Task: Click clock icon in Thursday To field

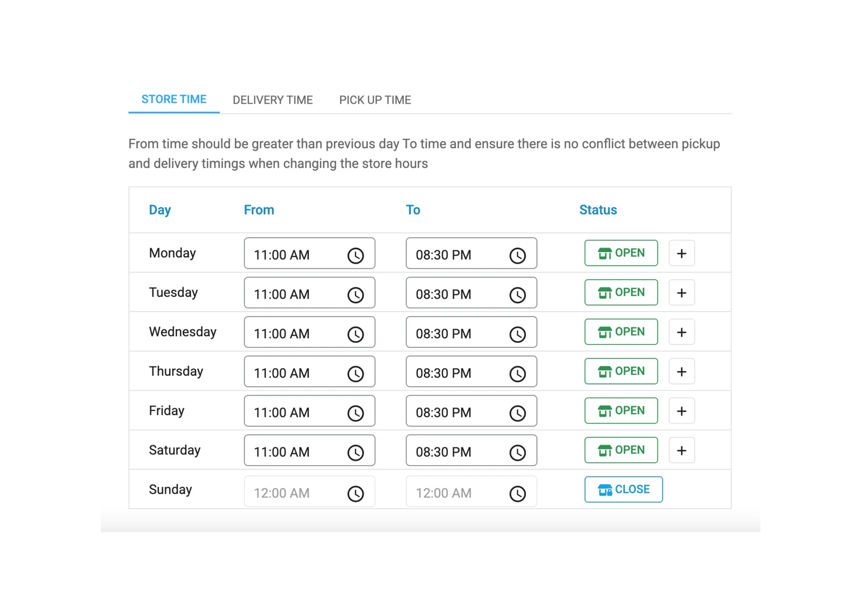Action: click(517, 374)
